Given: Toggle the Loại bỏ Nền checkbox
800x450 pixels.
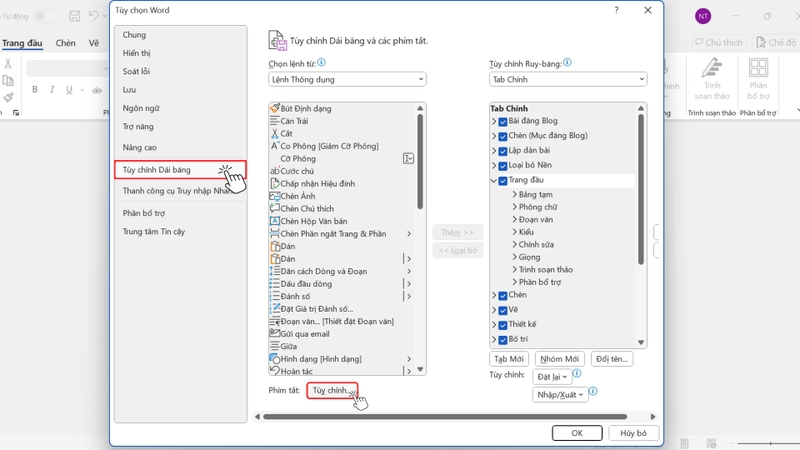Looking at the screenshot, I should [x=503, y=166].
